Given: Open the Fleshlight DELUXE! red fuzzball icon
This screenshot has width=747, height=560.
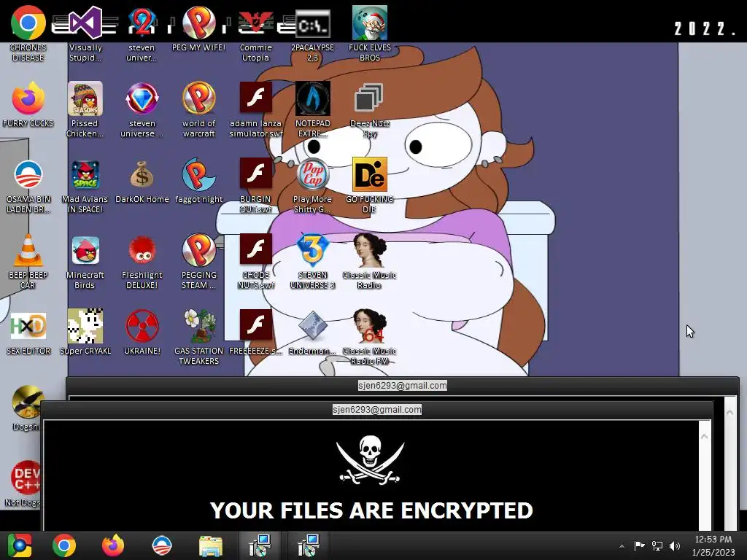Looking at the screenshot, I should (x=142, y=250).
